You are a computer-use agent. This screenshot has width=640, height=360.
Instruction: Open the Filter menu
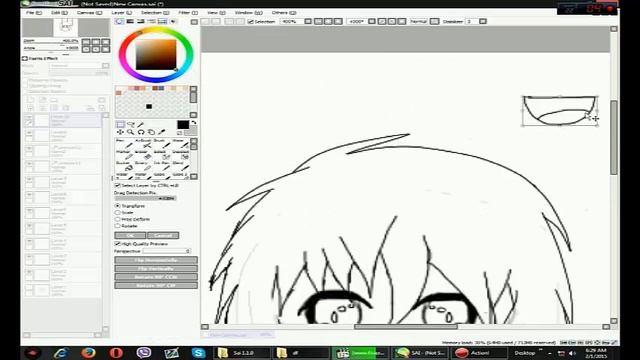click(x=188, y=13)
